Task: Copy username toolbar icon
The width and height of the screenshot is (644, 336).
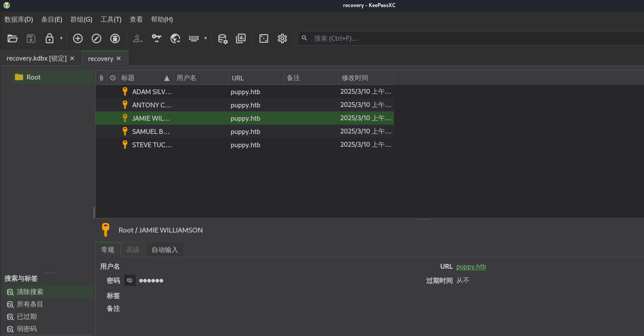Action: point(138,38)
